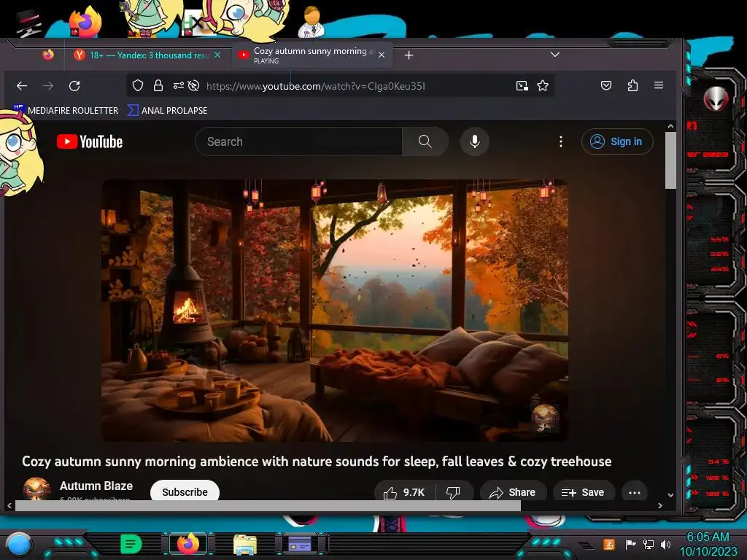Close the Yandex tab
This screenshot has width=747, height=560.
pos(217,55)
